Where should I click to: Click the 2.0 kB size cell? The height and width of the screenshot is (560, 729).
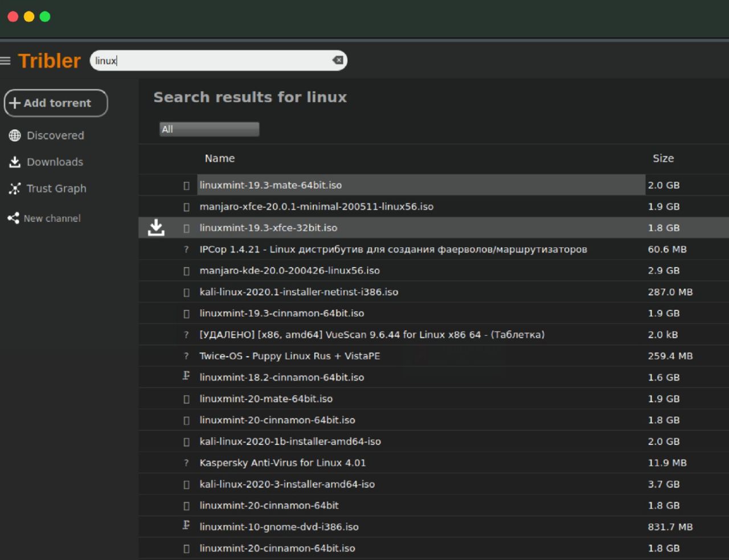(x=662, y=334)
